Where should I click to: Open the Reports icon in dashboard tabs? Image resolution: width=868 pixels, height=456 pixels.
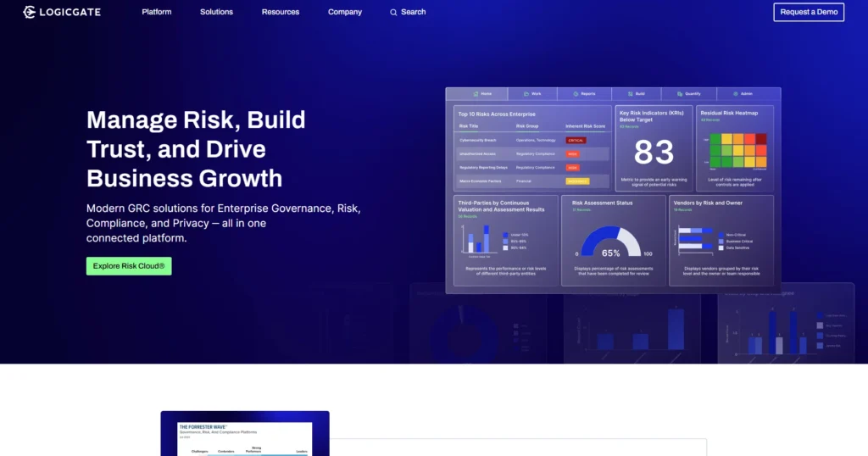576,94
